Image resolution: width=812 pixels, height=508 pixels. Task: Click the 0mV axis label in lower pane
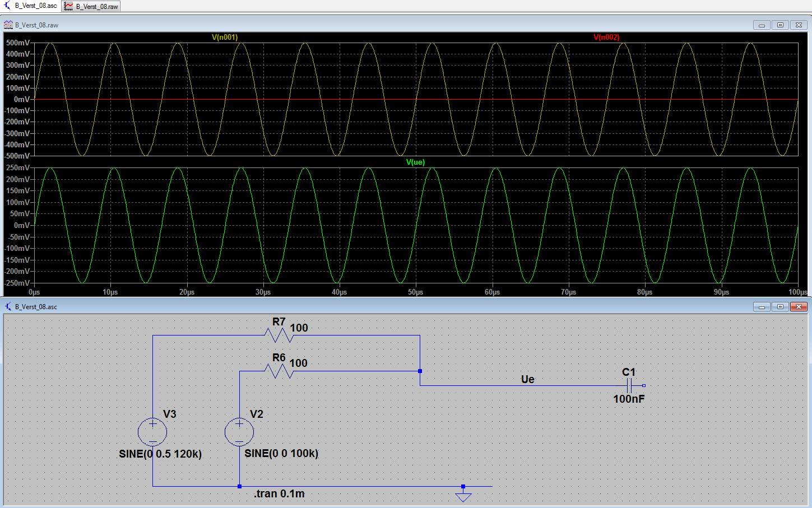(22, 226)
